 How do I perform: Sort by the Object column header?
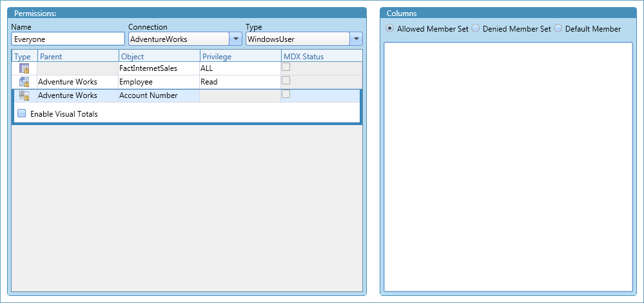159,56
